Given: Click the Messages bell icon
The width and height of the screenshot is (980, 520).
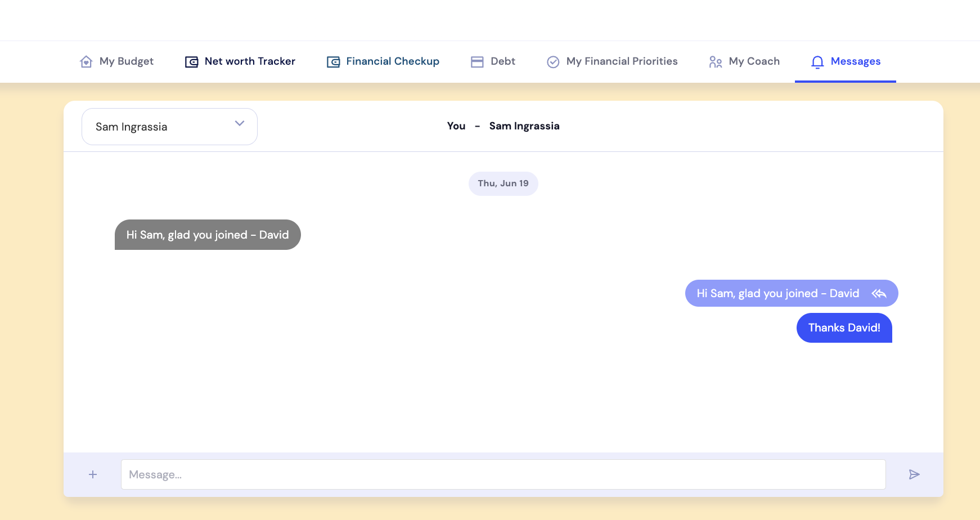Looking at the screenshot, I should (817, 62).
